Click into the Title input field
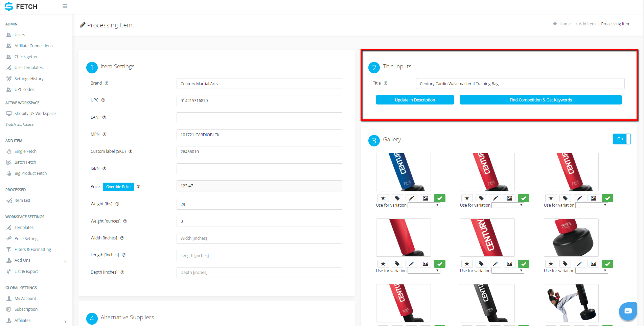This screenshot has width=644, height=326. coord(520,84)
